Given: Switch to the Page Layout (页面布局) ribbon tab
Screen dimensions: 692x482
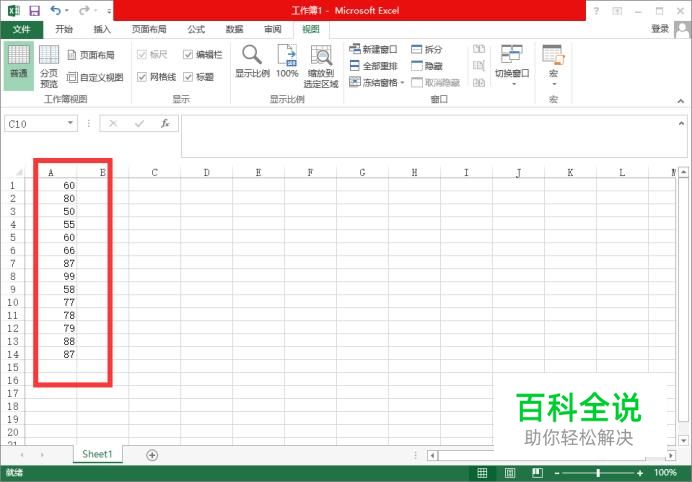Looking at the screenshot, I should click(x=149, y=30).
